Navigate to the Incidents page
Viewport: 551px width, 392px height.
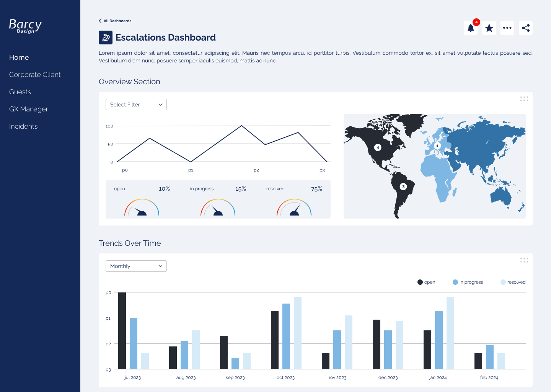point(23,126)
